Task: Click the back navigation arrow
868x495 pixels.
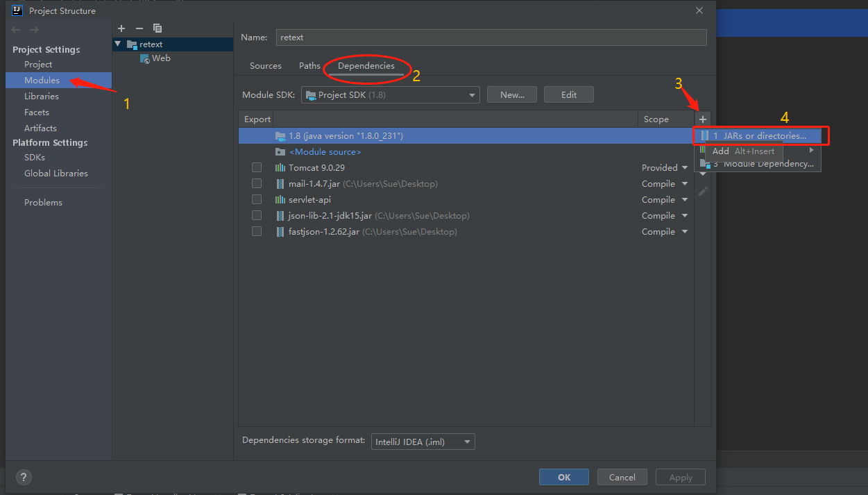Action: (15, 29)
